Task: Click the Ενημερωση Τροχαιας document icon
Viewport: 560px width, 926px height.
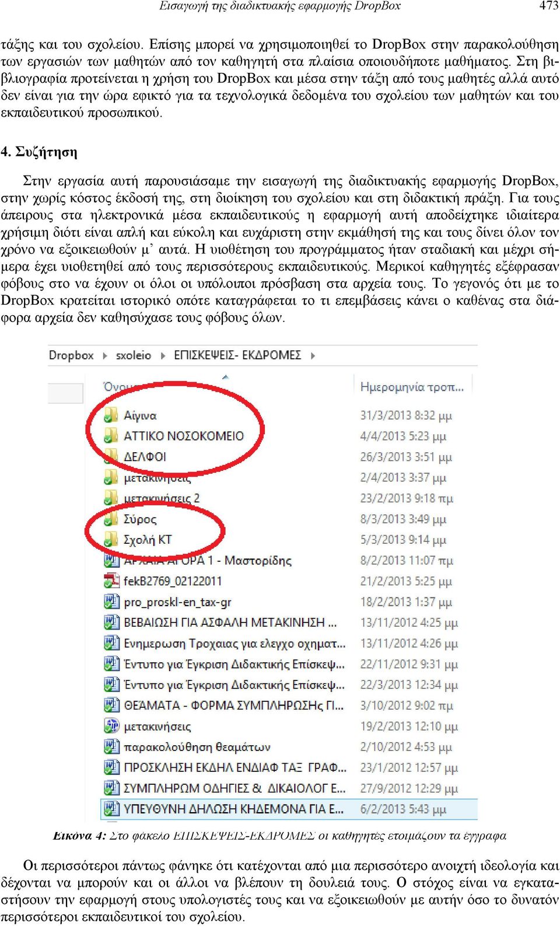Action: coord(111,644)
